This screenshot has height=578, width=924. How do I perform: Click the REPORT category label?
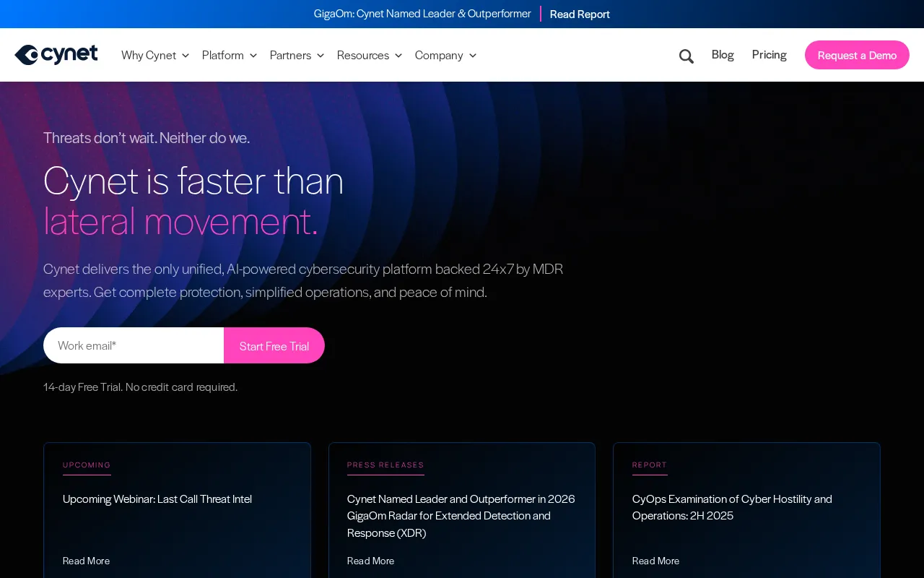(x=650, y=465)
